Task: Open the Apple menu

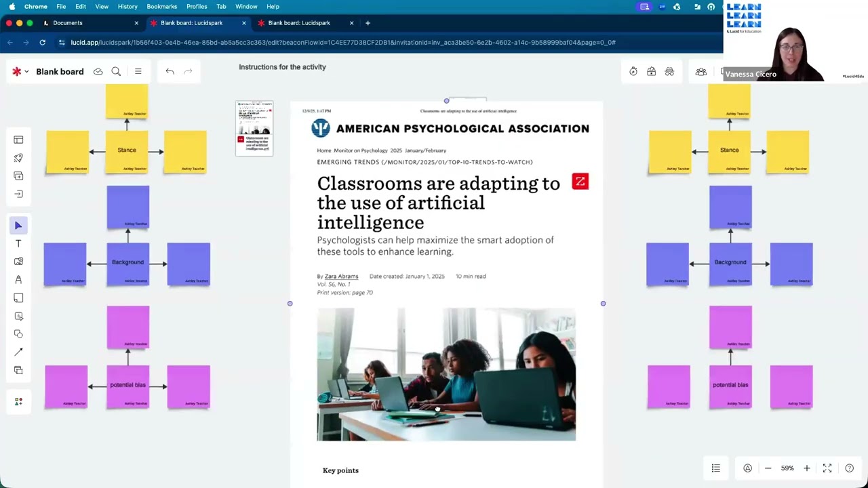Action: [12, 7]
